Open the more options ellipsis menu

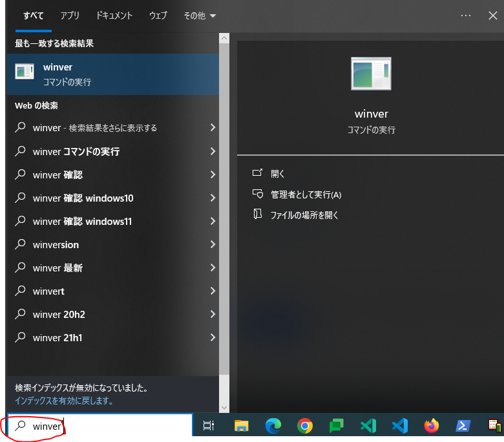click(465, 16)
